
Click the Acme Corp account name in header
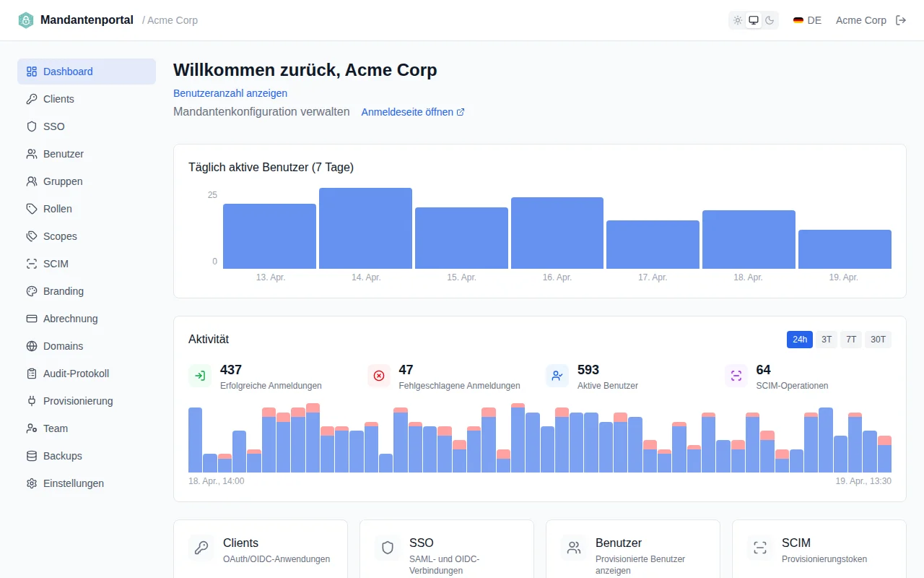861,20
